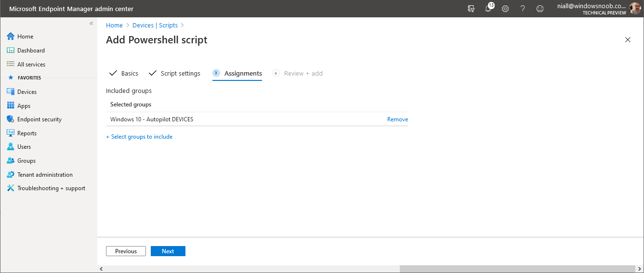Collapse the sidebar with double chevron
Image resolution: width=644 pixels, height=273 pixels.
pyautogui.click(x=91, y=24)
